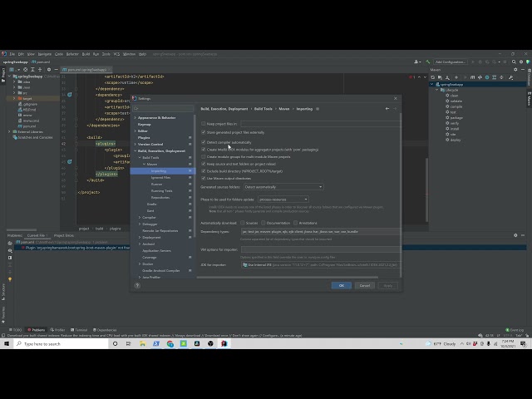Click the Maven execute goal 'm' icon
This screenshot has height=399, width=532.
(x=473, y=77)
